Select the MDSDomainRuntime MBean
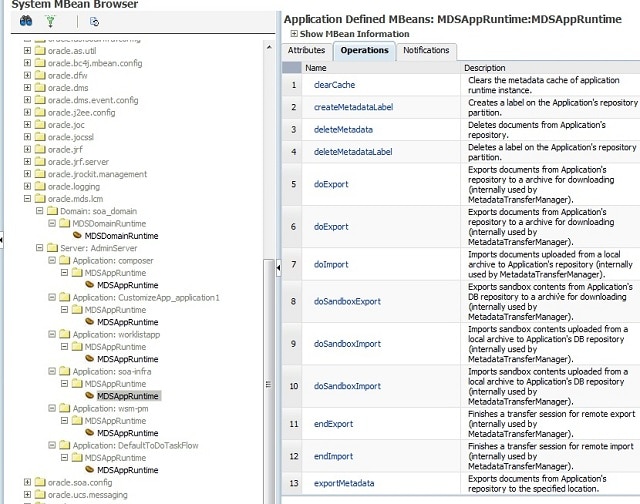640x504 pixels. click(x=121, y=236)
